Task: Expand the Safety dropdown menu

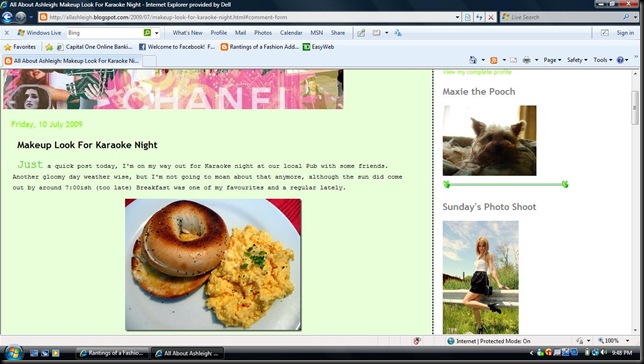Action: click(577, 60)
